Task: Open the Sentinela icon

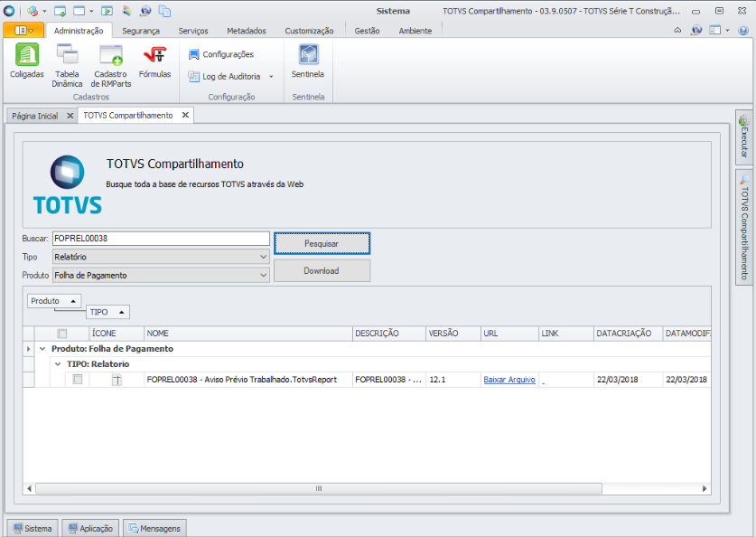Action: pyautogui.click(x=308, y=54)
